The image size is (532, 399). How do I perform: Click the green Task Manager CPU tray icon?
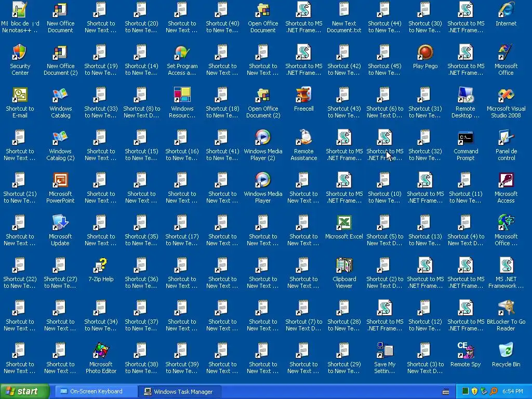[465, 392]
